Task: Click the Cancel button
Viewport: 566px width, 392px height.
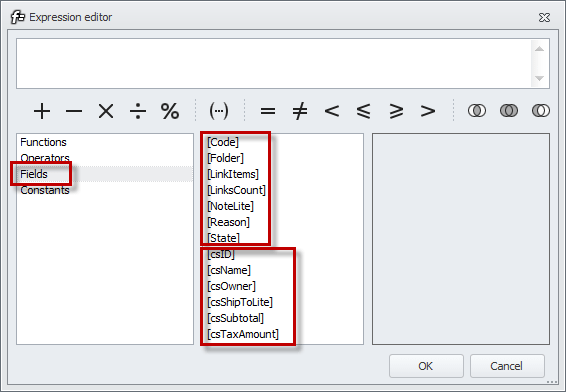Action: pyautogui.click(x=507, y=366)
